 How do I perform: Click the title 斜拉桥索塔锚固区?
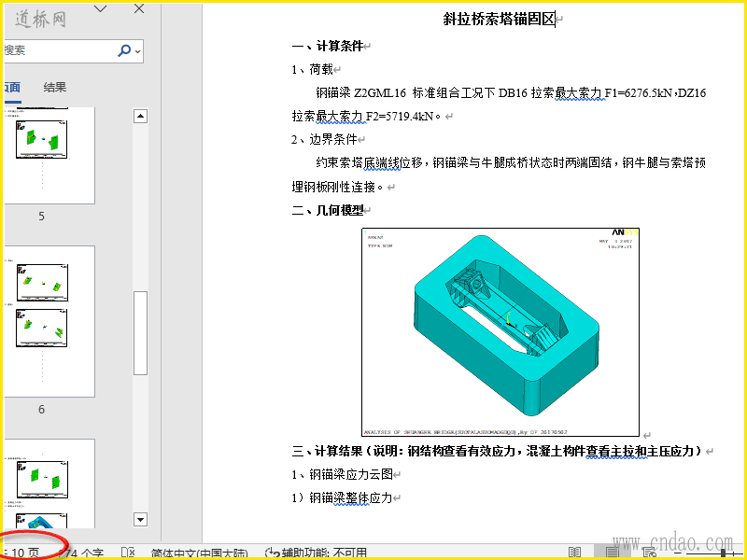(500, 19)
